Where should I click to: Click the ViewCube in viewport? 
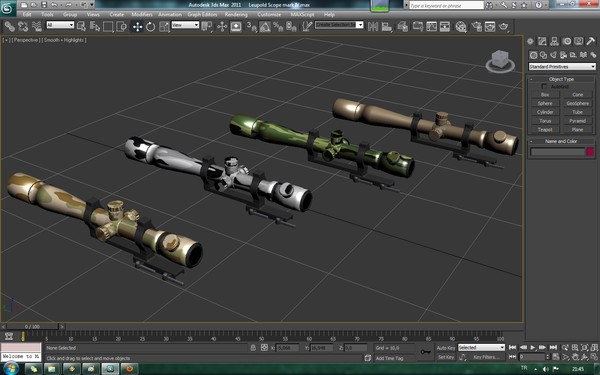pyautogui.click(x=500, y=61)
